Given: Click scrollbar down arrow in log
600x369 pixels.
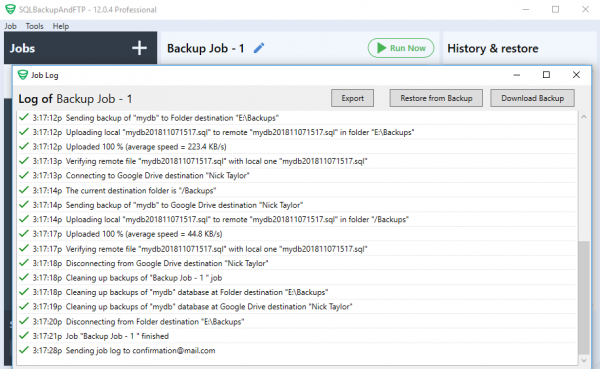Looking at the screenshot, I should 584,360.
